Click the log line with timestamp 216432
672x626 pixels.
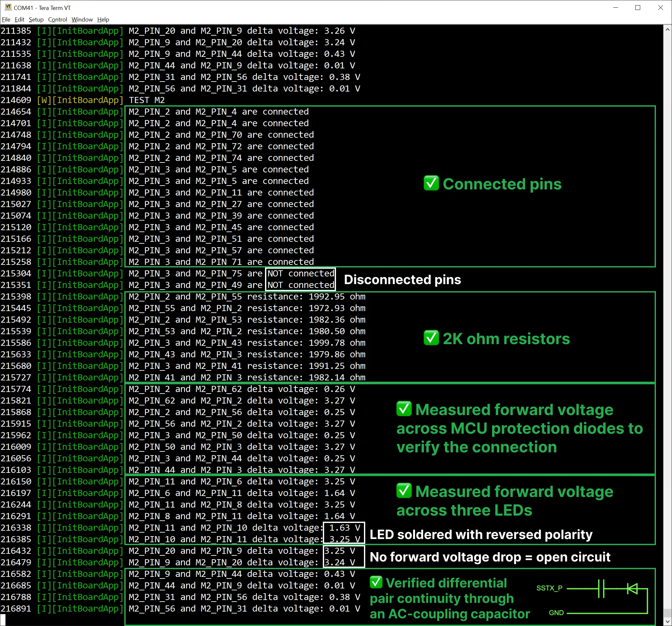tap(178, 551)
